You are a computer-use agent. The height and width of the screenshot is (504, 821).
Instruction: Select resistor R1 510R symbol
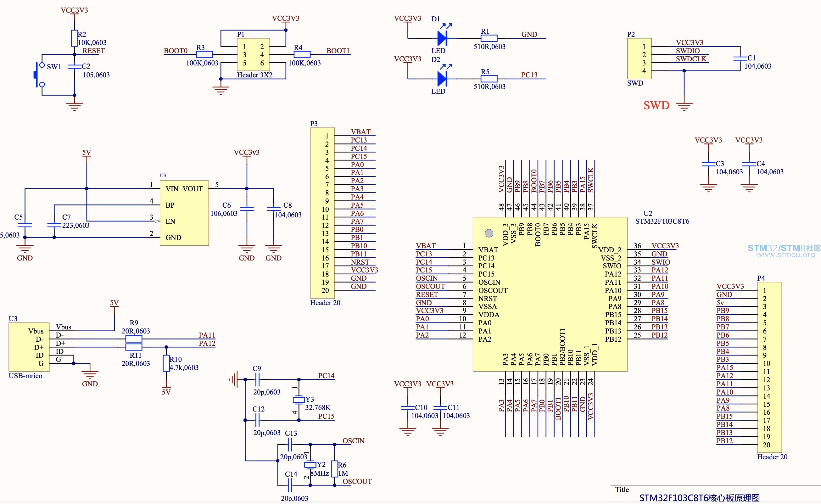(489, 38)
